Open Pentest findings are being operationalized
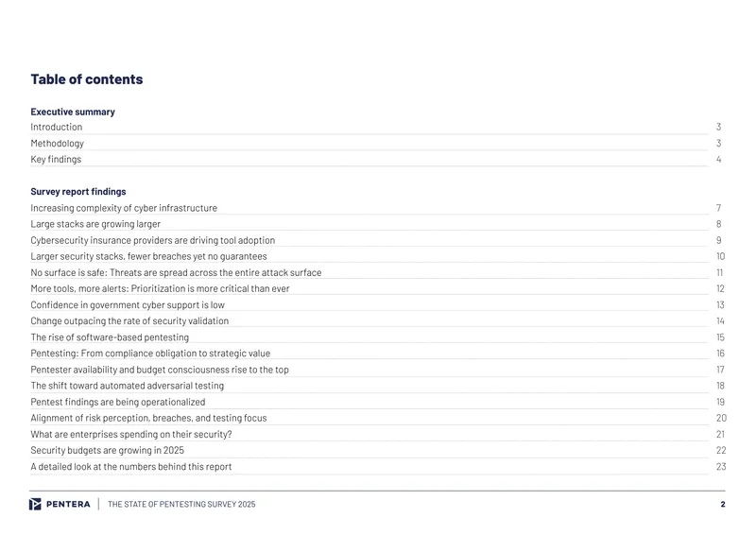The width and height of the screenshot is (756, 535). (x=118, y=402)
